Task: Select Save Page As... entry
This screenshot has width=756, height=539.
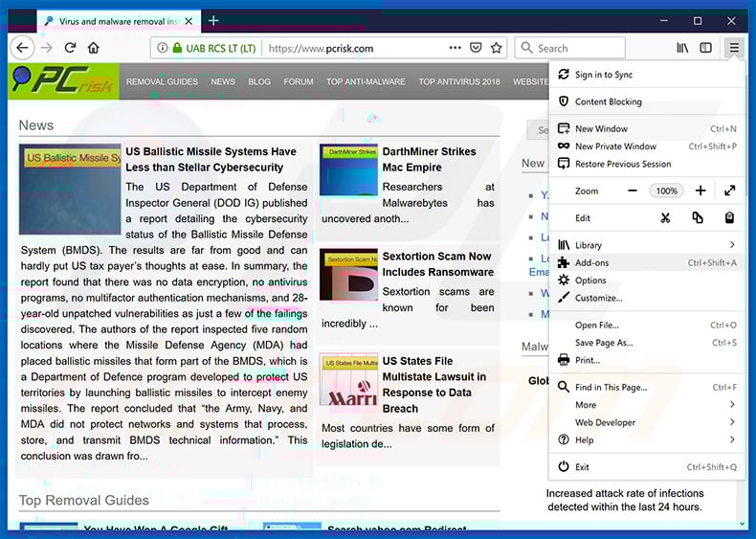Action: 645,342
